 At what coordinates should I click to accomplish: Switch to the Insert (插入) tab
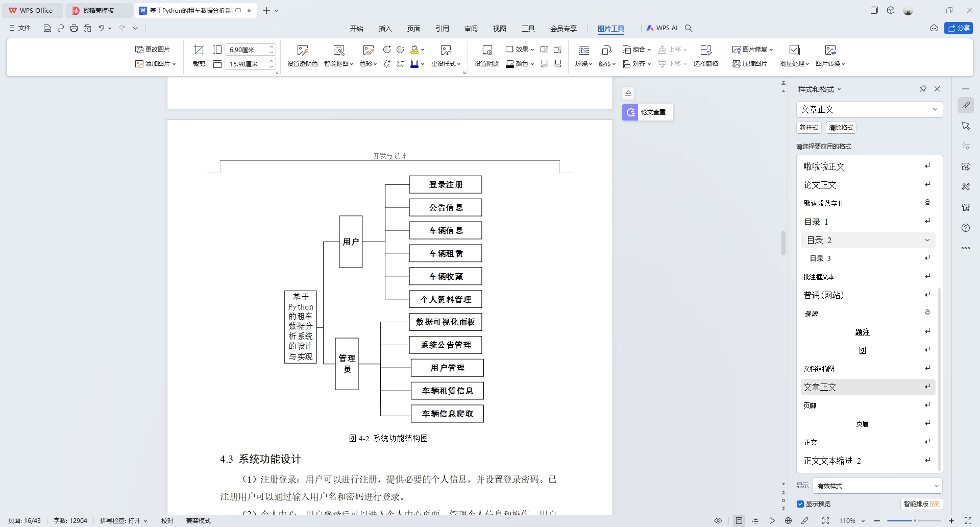click(385, 29)
